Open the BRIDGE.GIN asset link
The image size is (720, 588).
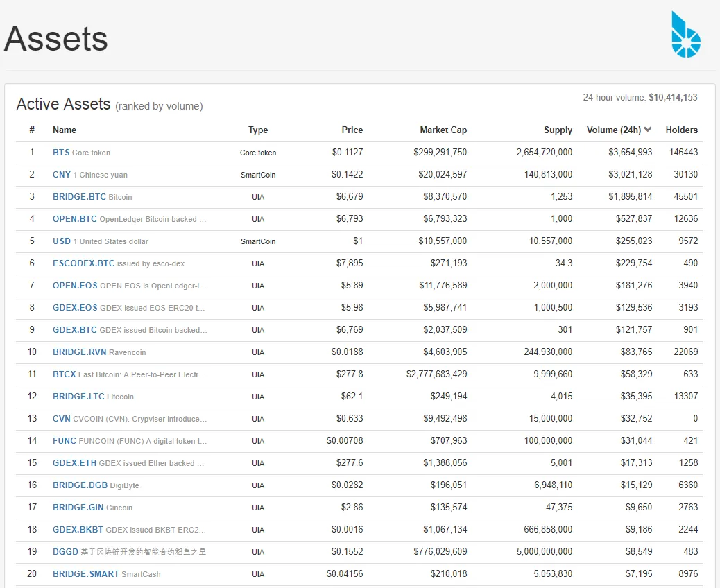click(78, 507)
